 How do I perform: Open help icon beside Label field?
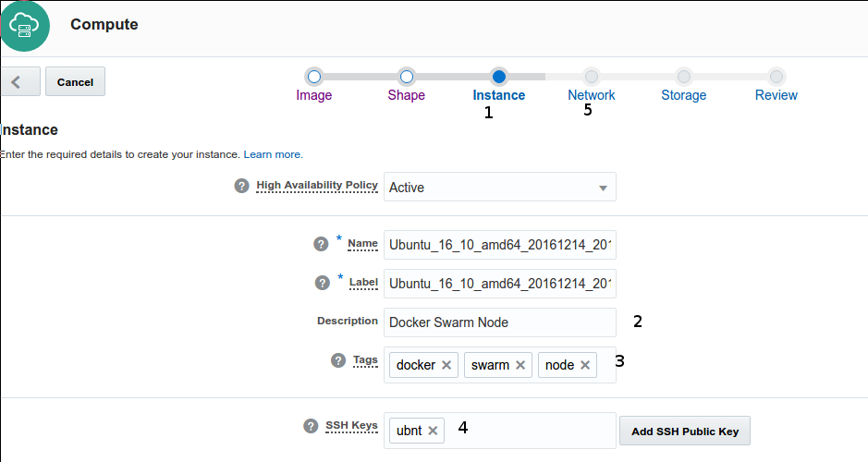pos(323,283)
